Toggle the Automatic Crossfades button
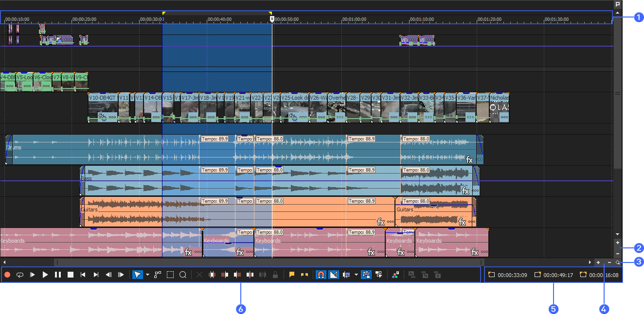This screenshot has width=644, height=314. click(x=334, y=275)
